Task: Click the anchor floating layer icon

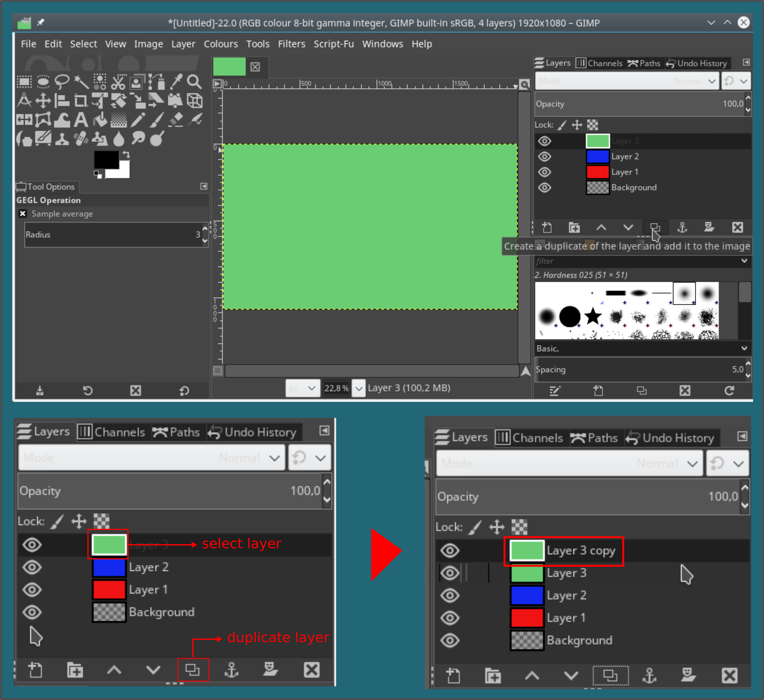Action: click(682, 228)
